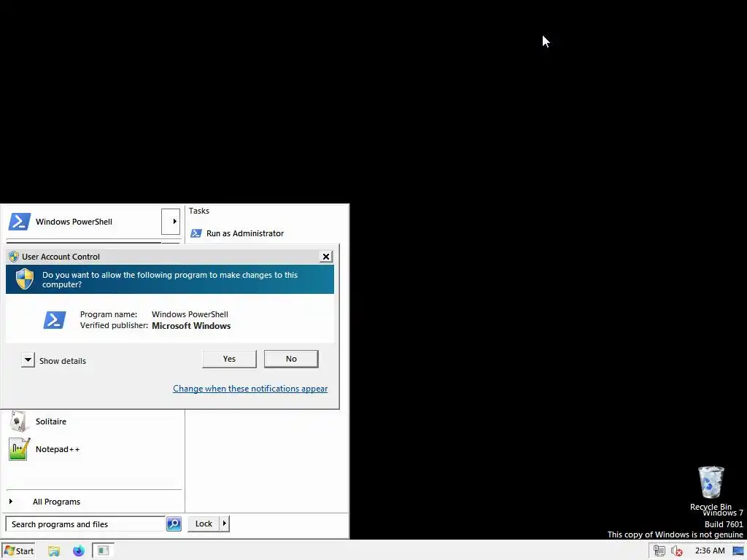The image size is (747, 560).
Task: Click the PowerShell icon beside Program name
Action: point(55,320)
